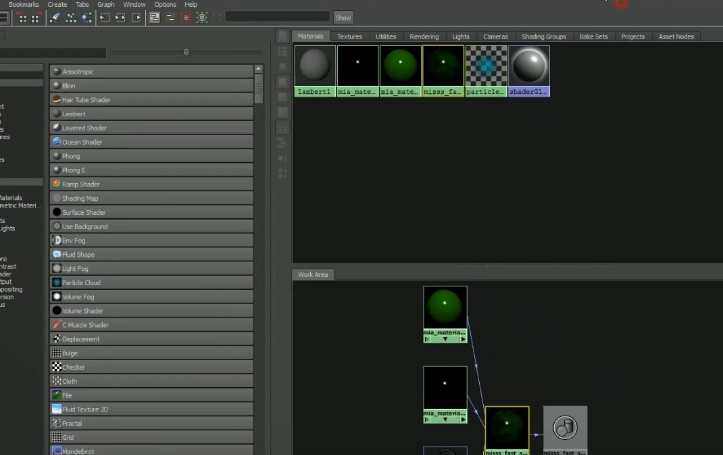Screen dimensions: 723x455
Task: Create a Phong E material
Action: (x=152, y=170)
